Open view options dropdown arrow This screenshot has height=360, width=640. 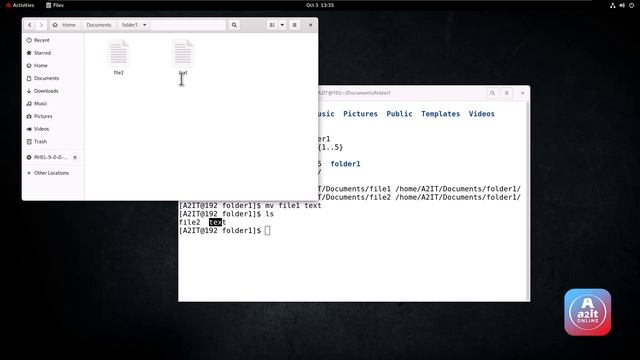click(x=282, y=25)
